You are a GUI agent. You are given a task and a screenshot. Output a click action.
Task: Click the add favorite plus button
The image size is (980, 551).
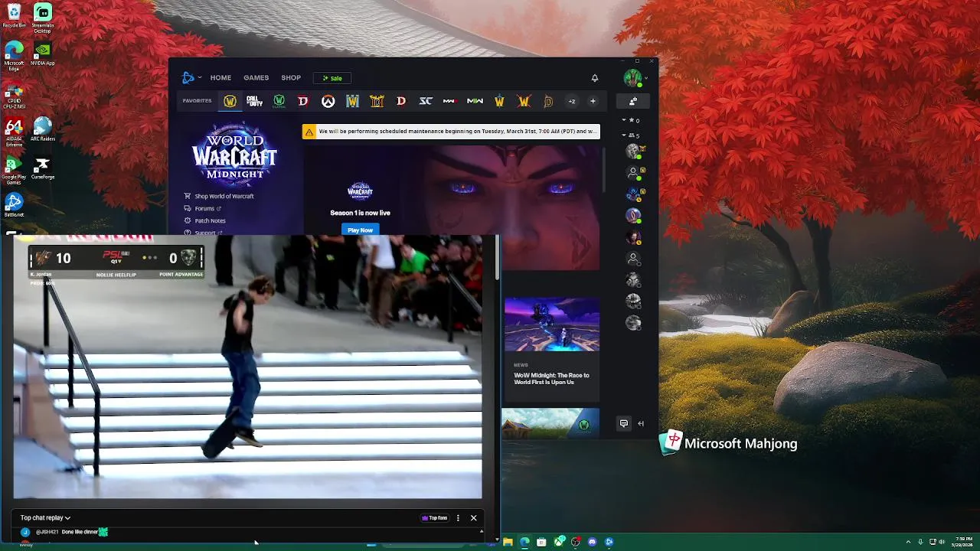(x=593, y=101)
